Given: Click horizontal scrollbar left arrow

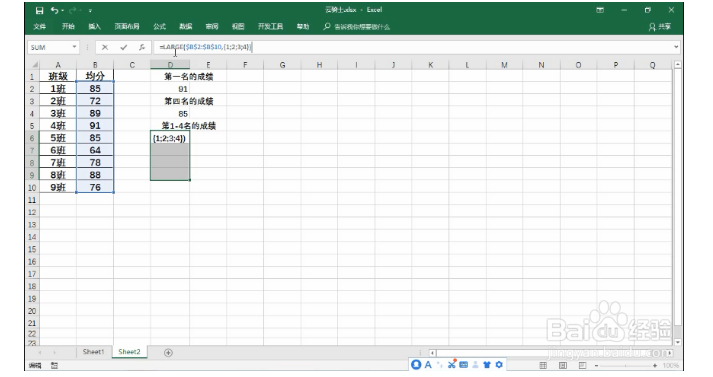Looking at the screenshot, I should click(432, 352).
